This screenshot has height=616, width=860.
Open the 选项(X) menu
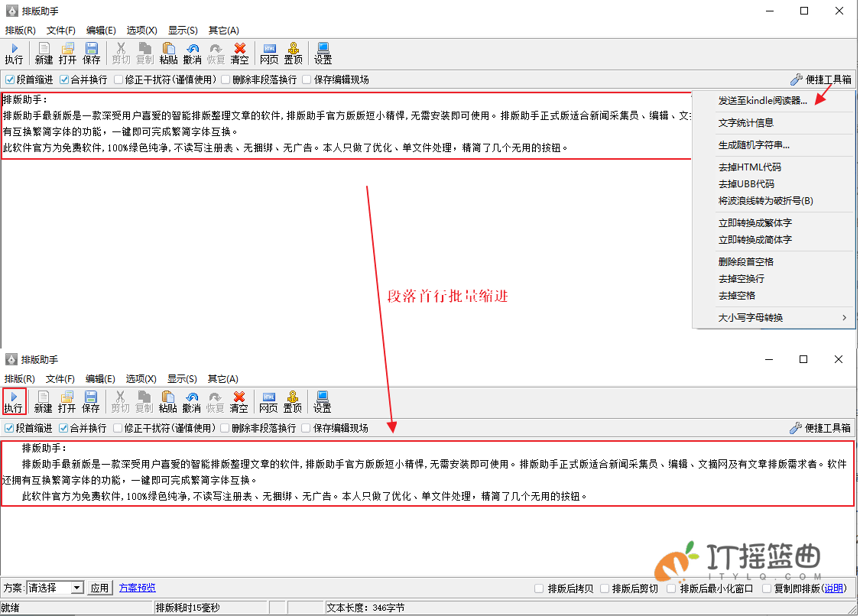[x=141, y=30]
